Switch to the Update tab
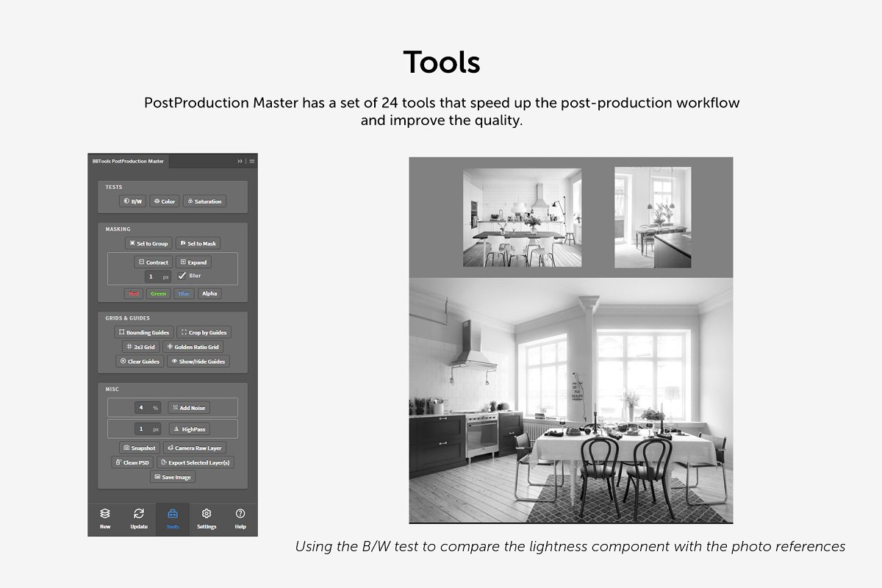Image resolution: width=882 pixels, height=588 pixels. [x=139, y=519]
